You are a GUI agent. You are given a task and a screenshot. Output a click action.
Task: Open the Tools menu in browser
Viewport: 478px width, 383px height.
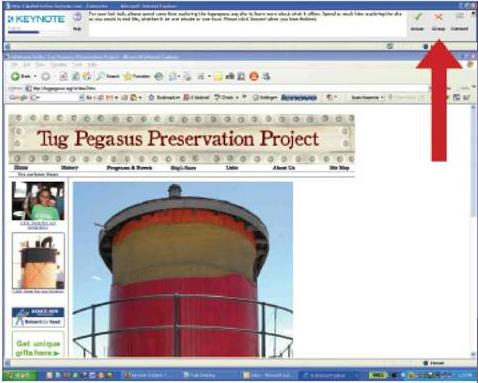77,64
